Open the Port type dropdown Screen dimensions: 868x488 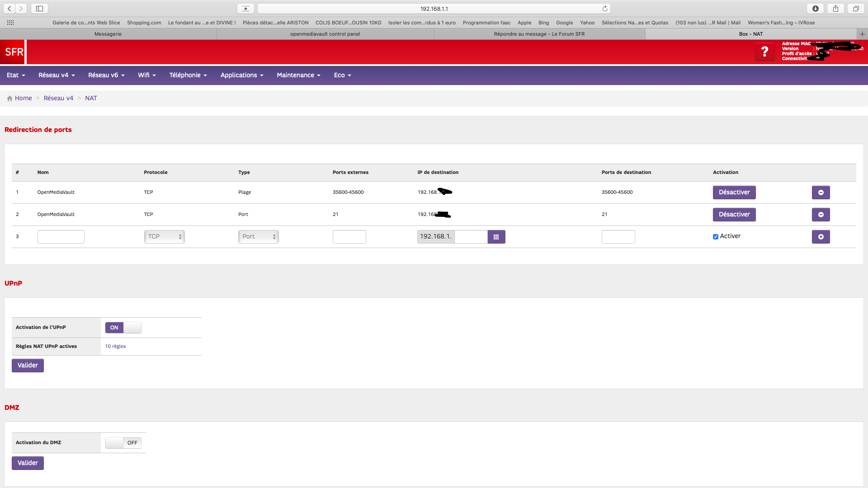tap(258, 237)
